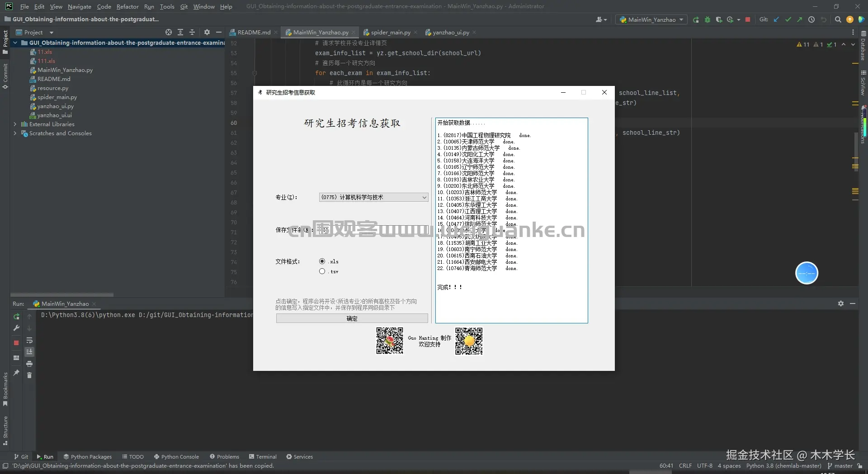The image size is (868, 474).
Task: Collapse all nodes in the Project panel
Action: 192,32
